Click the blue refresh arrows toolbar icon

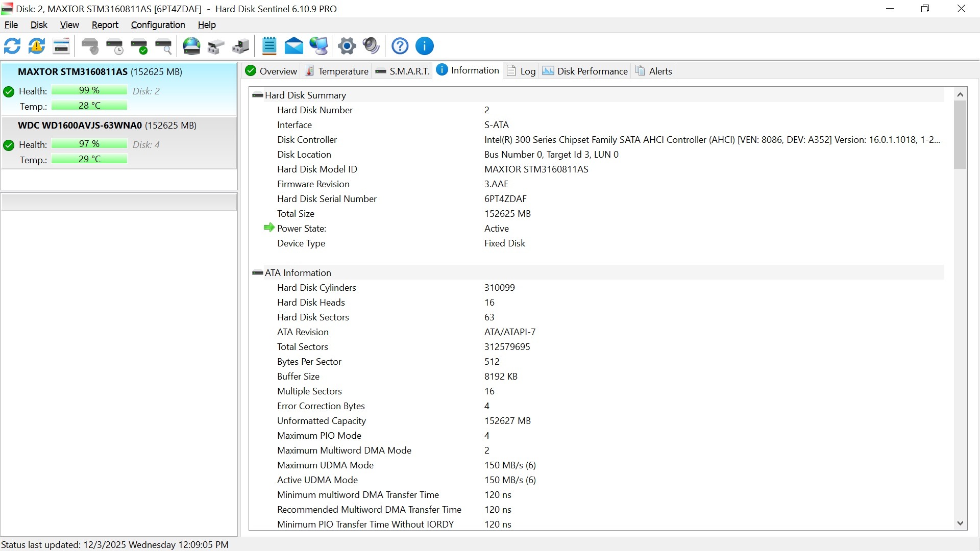pos(12,46)
